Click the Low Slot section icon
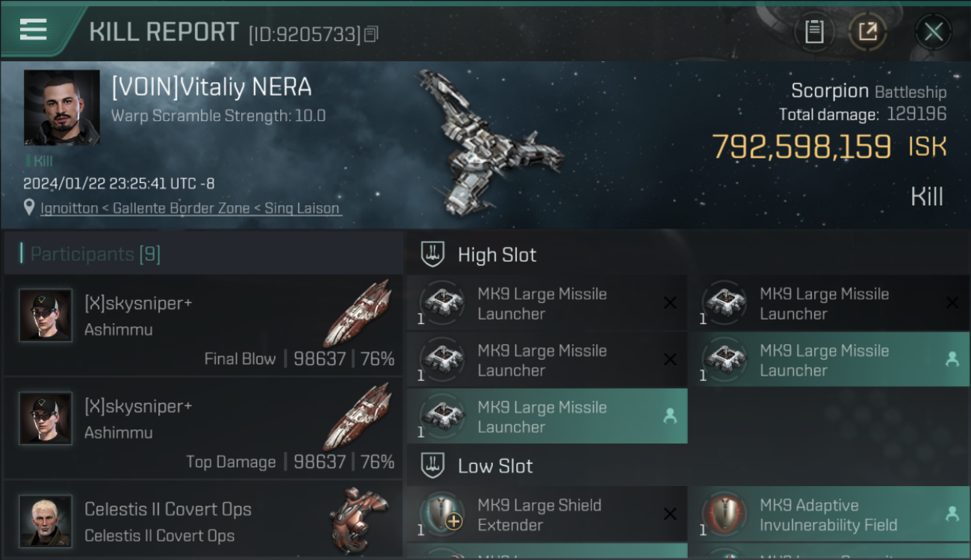Image resolution: width=971 pixels, height=560 pixels. [433, 465]
